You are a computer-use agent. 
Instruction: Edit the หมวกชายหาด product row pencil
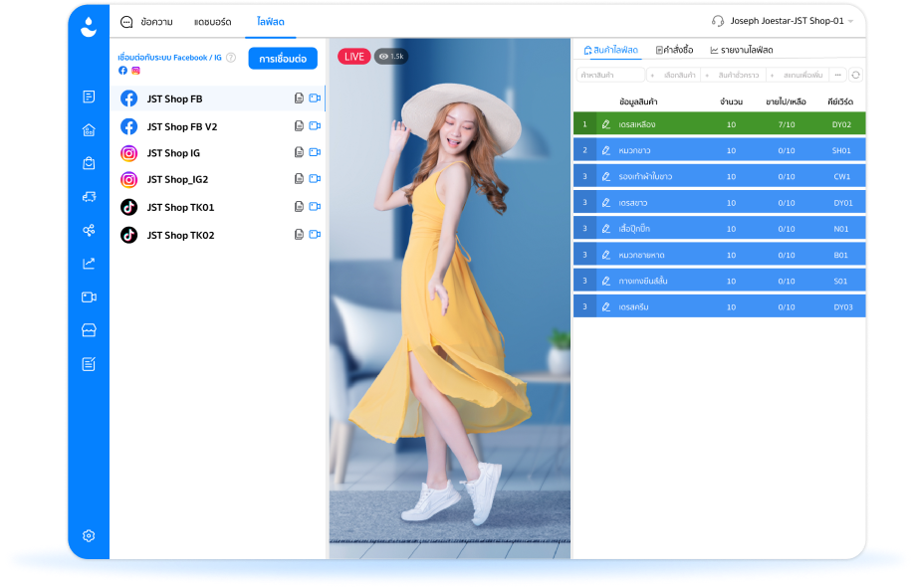point(605,255)
